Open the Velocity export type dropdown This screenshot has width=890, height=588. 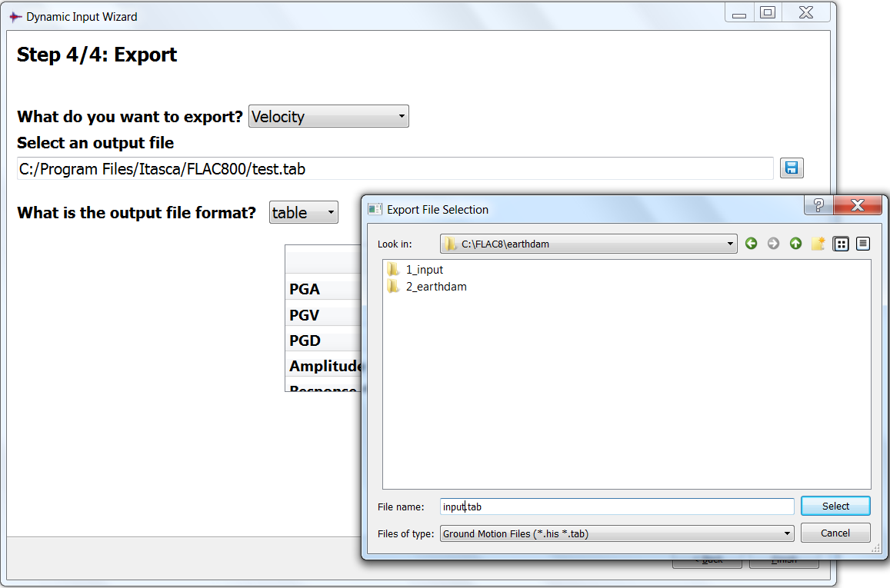tap(328, 117)
